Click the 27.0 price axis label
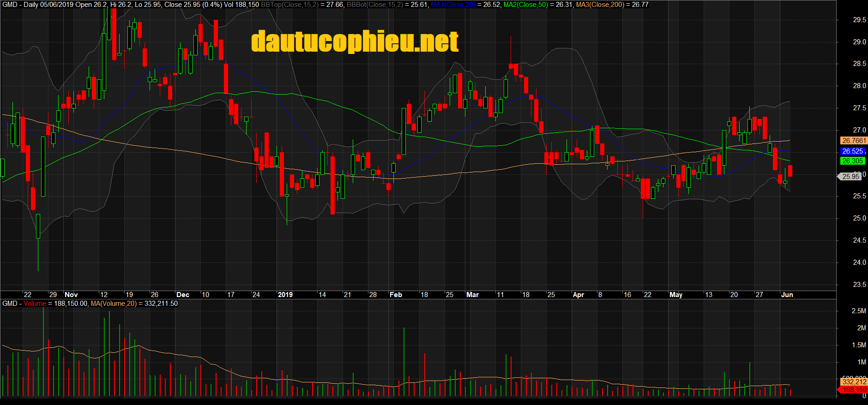 pyautogui.click(x=859, y=130)
